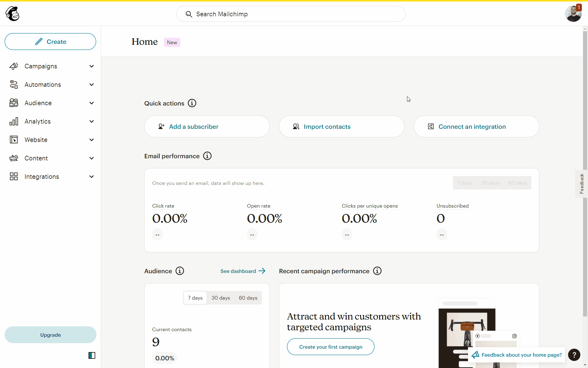
Task: Expand the Audience menu chevron
Action: click(92, 103)
